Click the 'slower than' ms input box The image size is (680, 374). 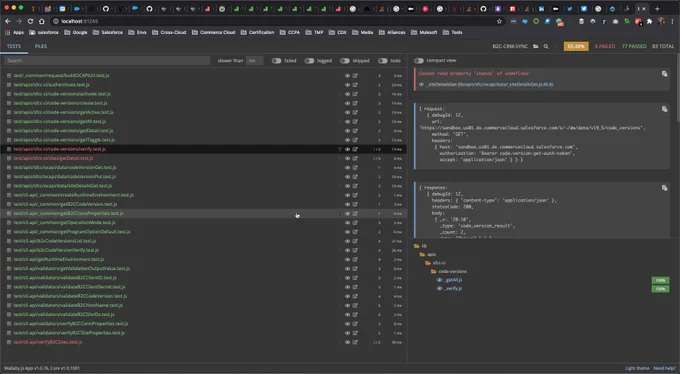255,61
